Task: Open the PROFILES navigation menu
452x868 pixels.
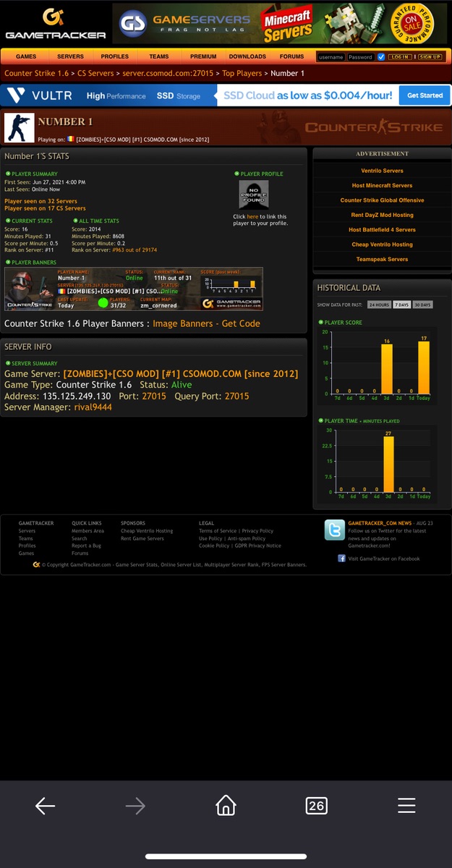Action: click(114, 56)
